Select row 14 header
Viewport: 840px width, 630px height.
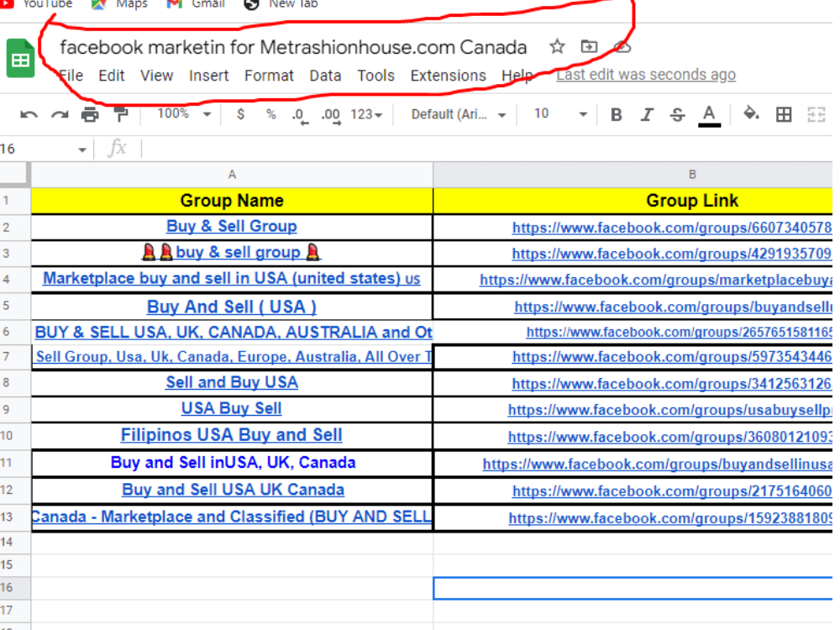[15, 542]
